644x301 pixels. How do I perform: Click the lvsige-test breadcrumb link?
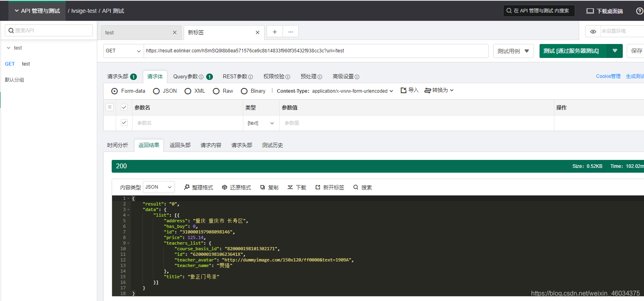pyautogui.click(x=84, y=11)
